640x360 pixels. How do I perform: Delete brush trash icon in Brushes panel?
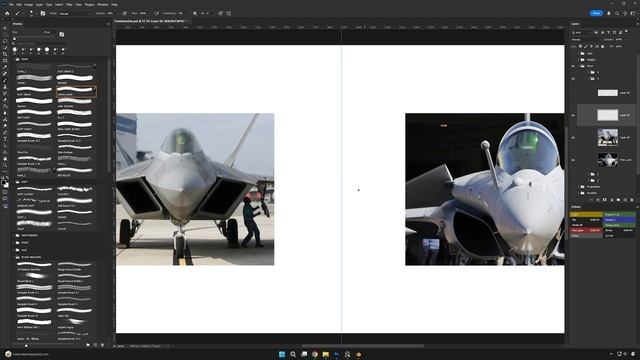102,345
